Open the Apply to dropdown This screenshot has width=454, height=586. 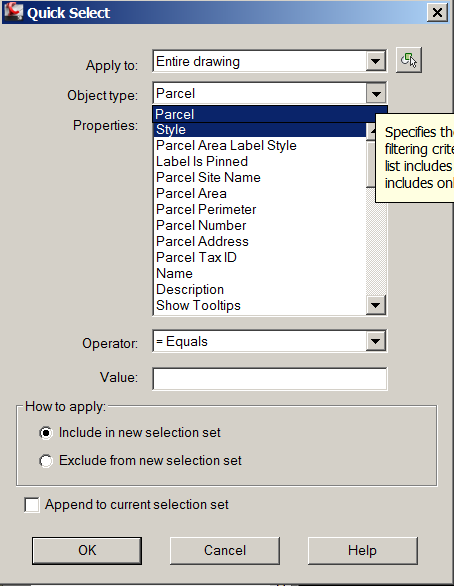click(376, 61)
